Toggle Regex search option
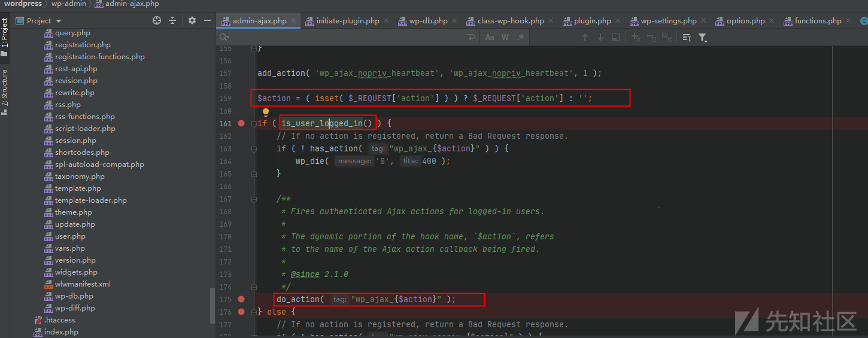This screenshot has width=868, height=338. 520,37
